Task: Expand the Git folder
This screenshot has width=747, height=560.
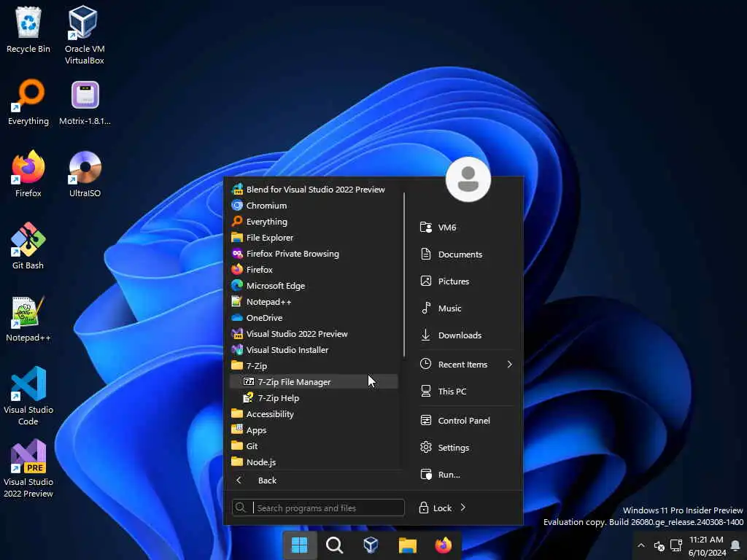Action: coord(314,446)
